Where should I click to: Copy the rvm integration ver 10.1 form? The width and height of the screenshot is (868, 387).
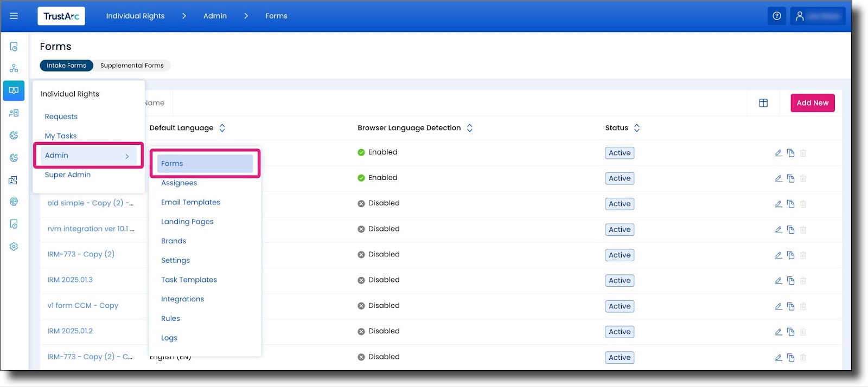tap(790, 229)
